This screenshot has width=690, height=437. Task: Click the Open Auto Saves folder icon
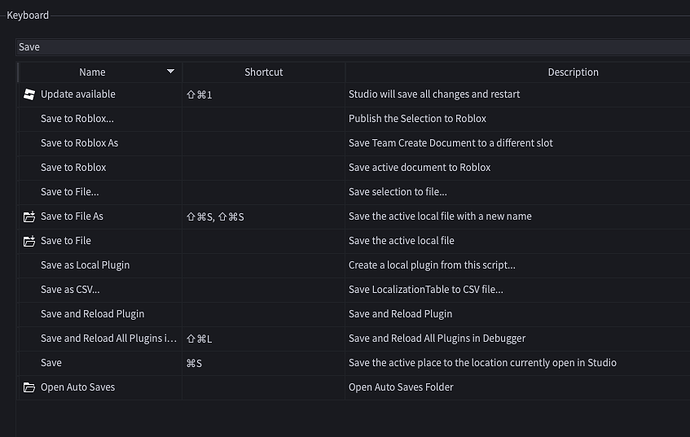pos(29,387)
